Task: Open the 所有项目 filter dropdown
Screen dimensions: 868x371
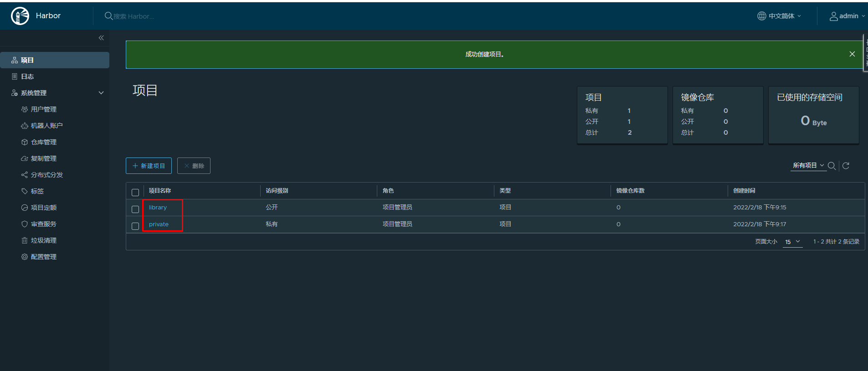Action: tap(808, 166)
